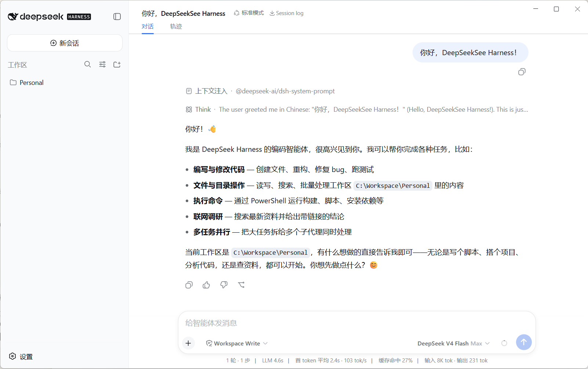
Task: Click the 联网调研 bullet heading
Action: (208, 216)
